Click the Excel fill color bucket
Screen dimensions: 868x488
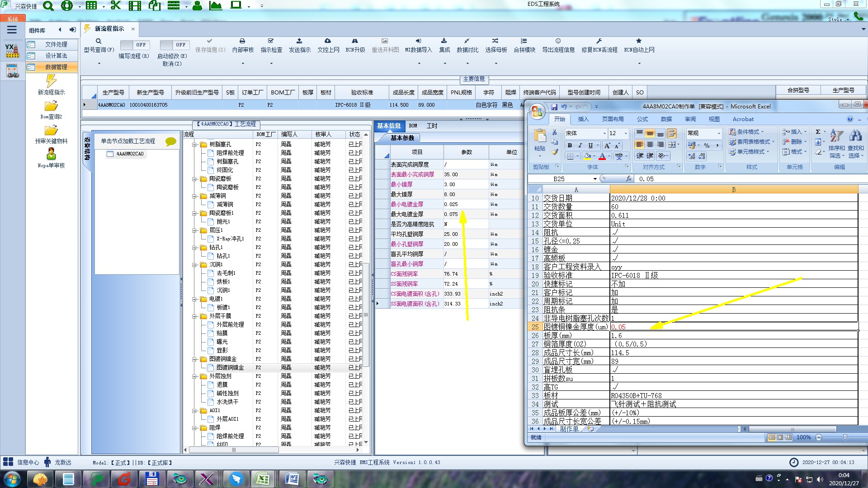coord(587,156)
